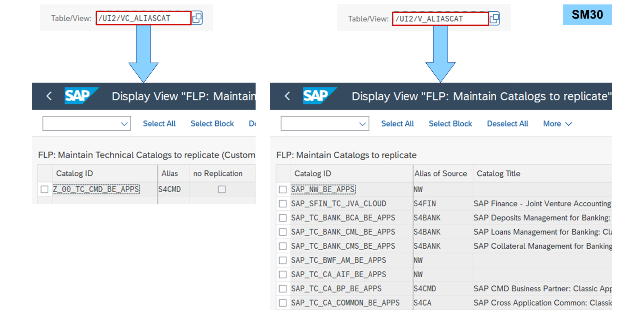Image resolution: width=644 pixels, height=314 pixels.
Task: Open value help beside /UI2/V_ALIASCAT field
Action: point(494,19)
